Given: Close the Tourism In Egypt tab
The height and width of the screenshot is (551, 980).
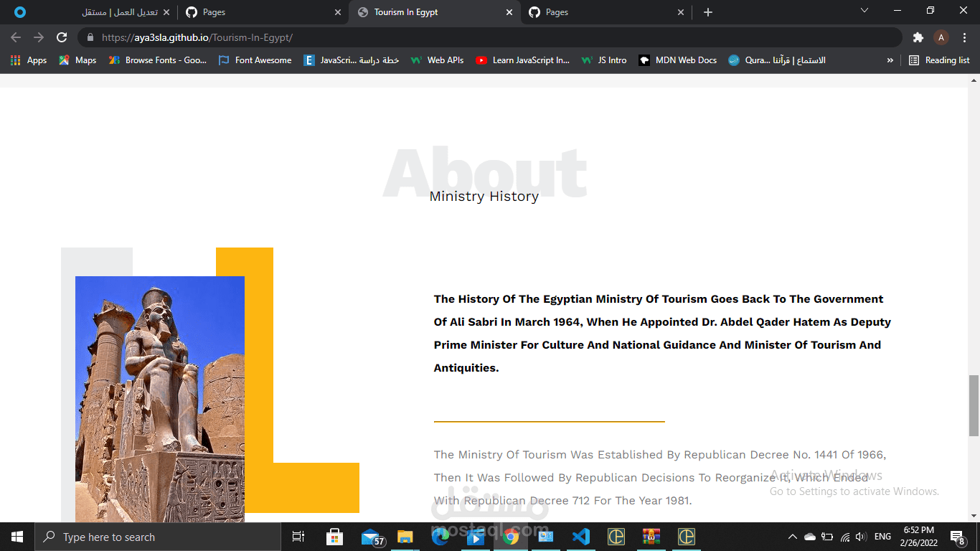Looking at the screenshot, I should [x=509, y=12].
